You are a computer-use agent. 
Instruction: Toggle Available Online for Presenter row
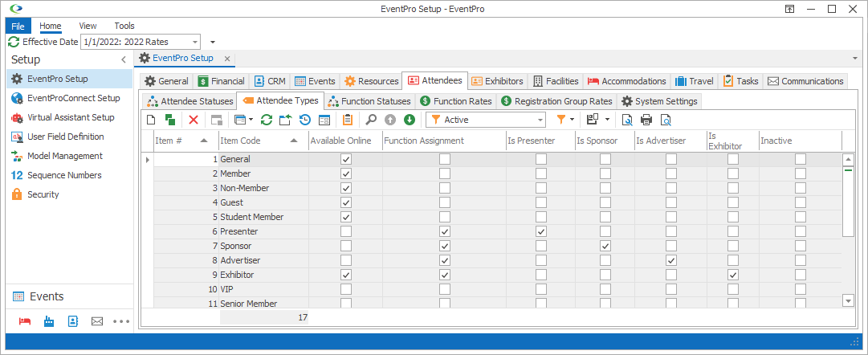(346, 231)
